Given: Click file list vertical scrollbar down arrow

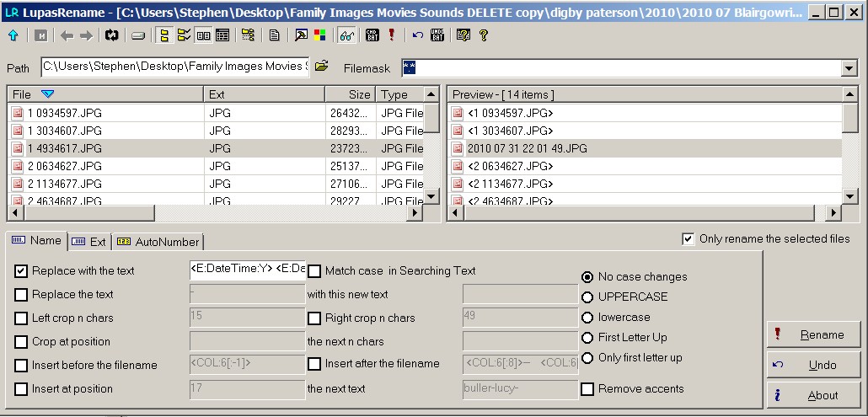Looking at the screenshot, I should click(432, 195).
